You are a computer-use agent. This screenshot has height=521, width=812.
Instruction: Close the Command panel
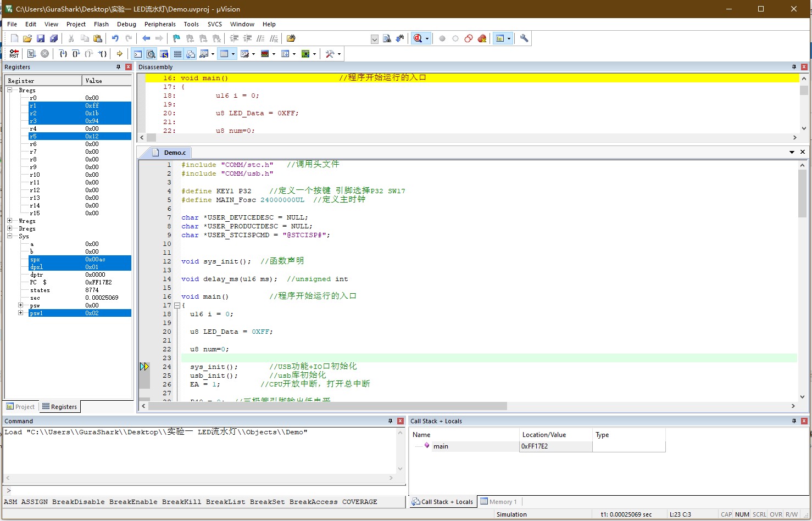pyautogui.click(x=401, y=421)
